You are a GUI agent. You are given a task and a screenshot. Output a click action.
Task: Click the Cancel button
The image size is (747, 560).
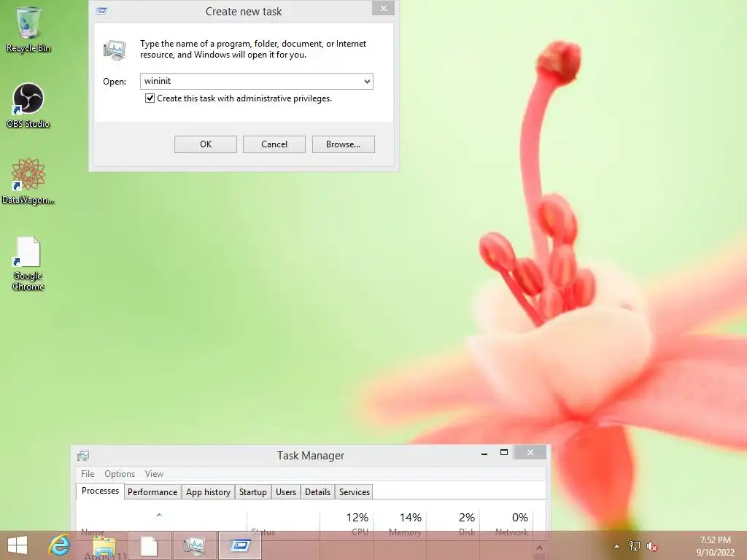(x=274, y=144)
